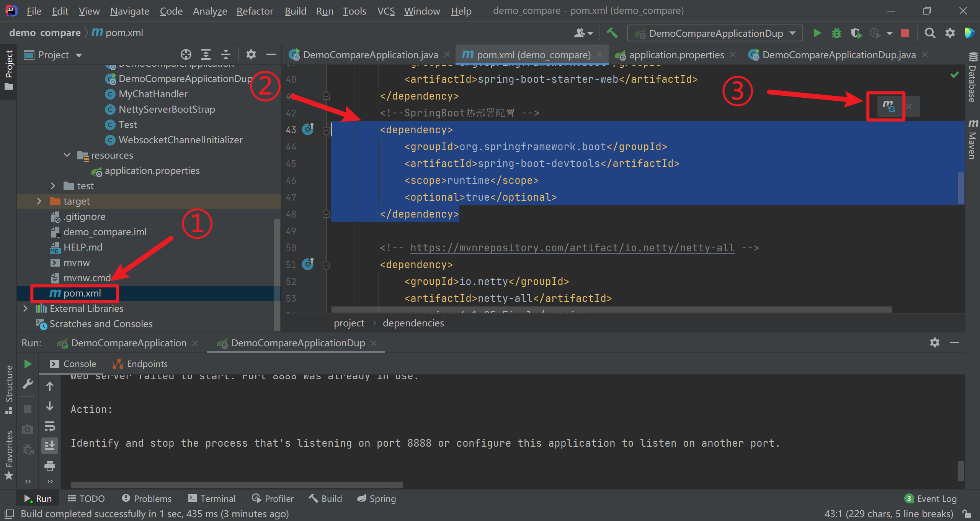Click the Load Maven Changes icon
The image size is (980, 521).
point(888,106)
